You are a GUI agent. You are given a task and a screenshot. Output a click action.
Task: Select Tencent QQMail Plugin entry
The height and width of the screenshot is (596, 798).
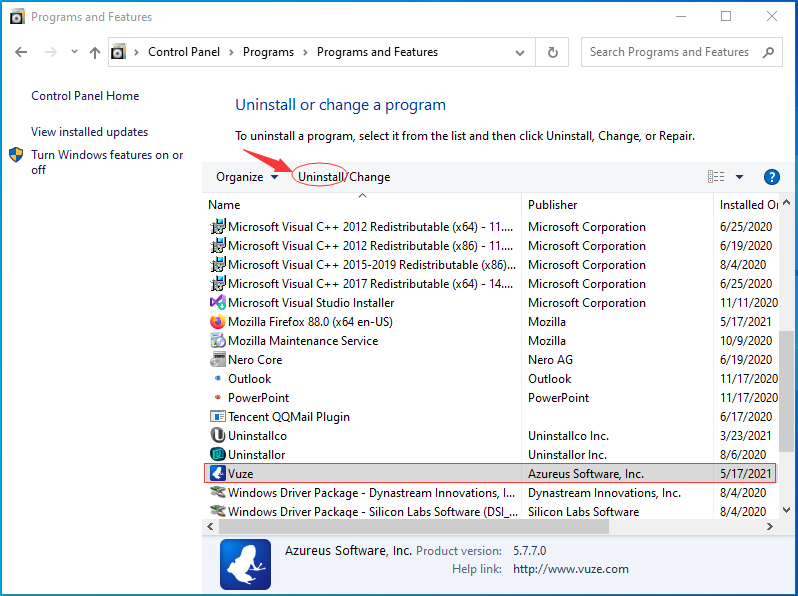coord(289,416)
